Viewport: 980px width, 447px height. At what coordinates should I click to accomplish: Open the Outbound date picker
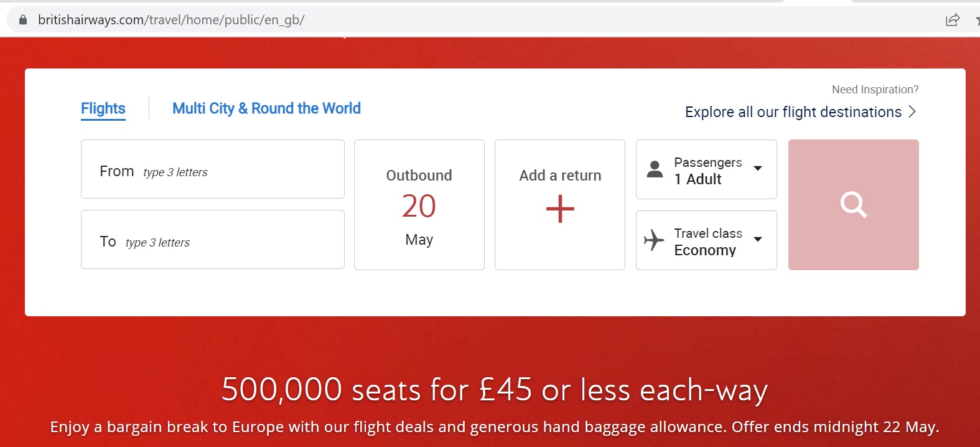tap(419, 205)
